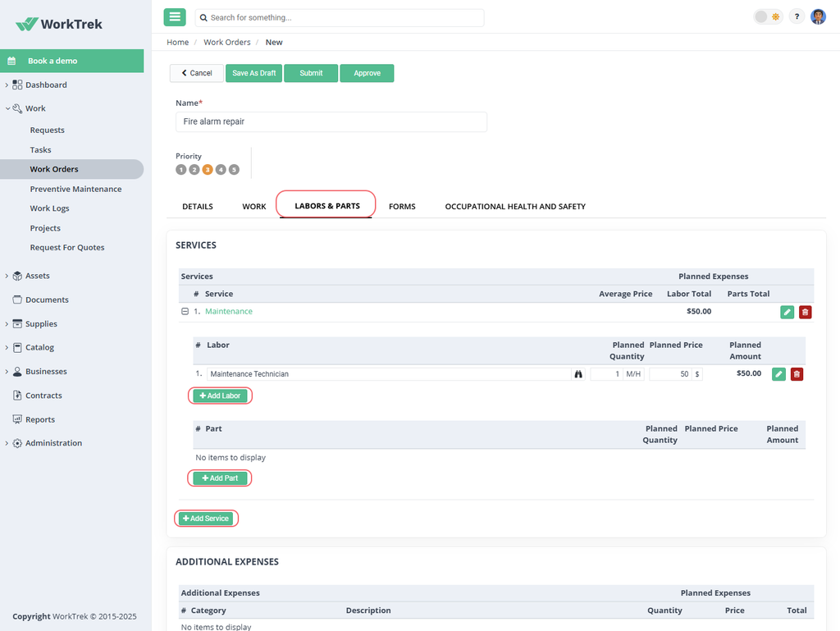840x631 pixels.
Task: Collapse the Work sidebar section chevron
Action: point(7,108)
